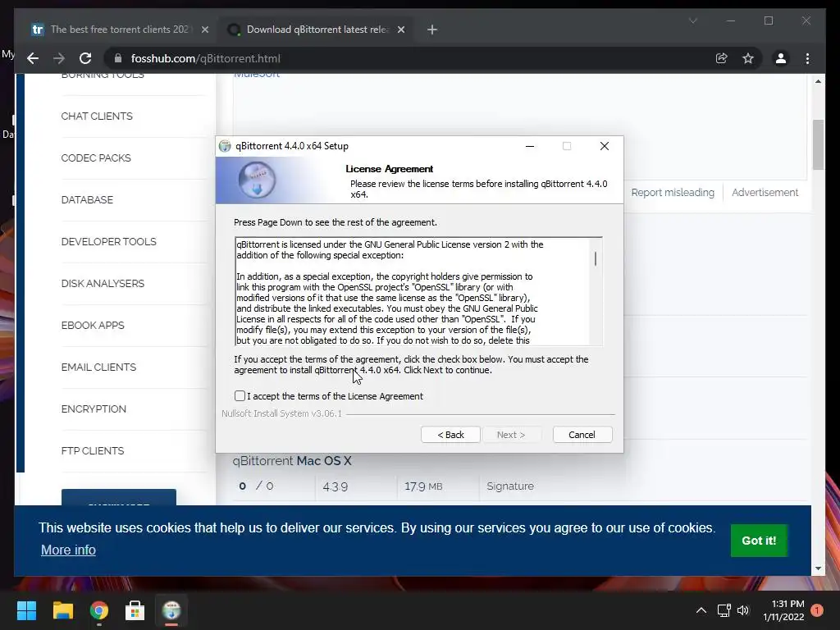Viewport: 840px width, 630px height.
Task: Switch to 'The best free torrent clients' tab
Action: 119,30
